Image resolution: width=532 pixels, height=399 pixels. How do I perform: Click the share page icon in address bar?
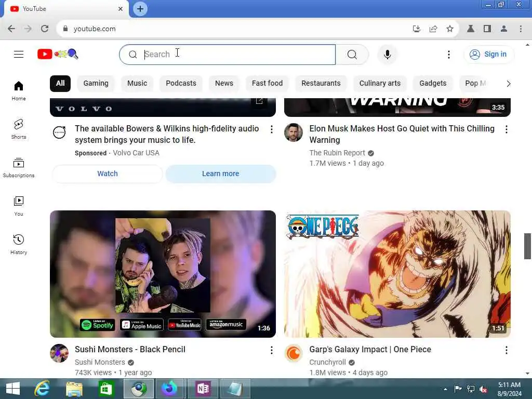tap(433, 29)
